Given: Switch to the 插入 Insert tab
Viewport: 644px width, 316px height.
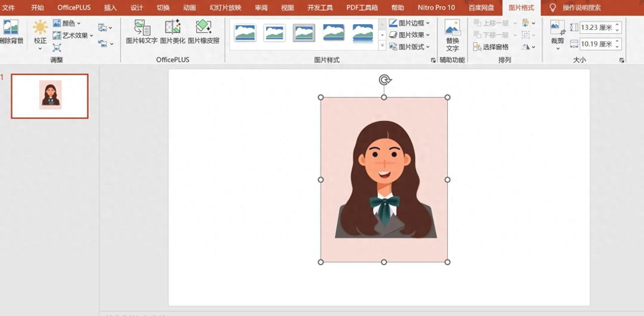Looking at the screenshot, I should point(110,8).
